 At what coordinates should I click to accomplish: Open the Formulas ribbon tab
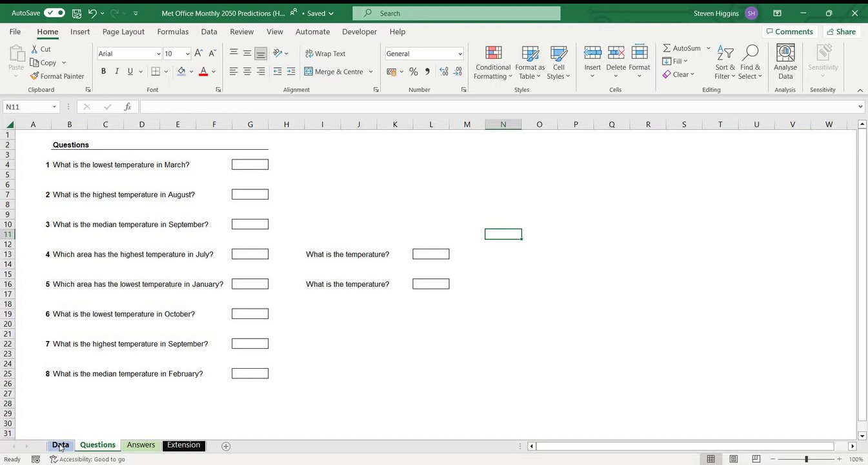coord(173,32)
